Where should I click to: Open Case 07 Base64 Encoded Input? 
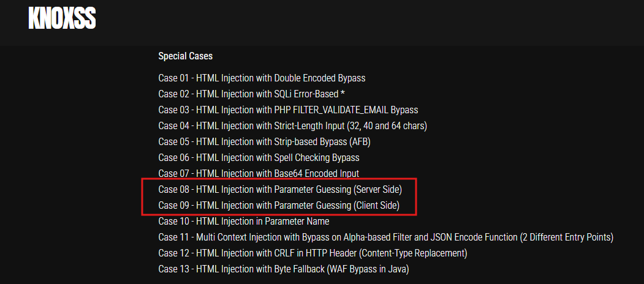point(259,174)
